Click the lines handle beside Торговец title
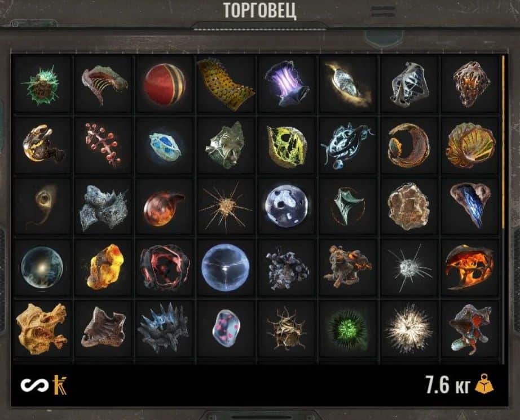Viewport: 520px width, 420px height. [x=384, y=11]
